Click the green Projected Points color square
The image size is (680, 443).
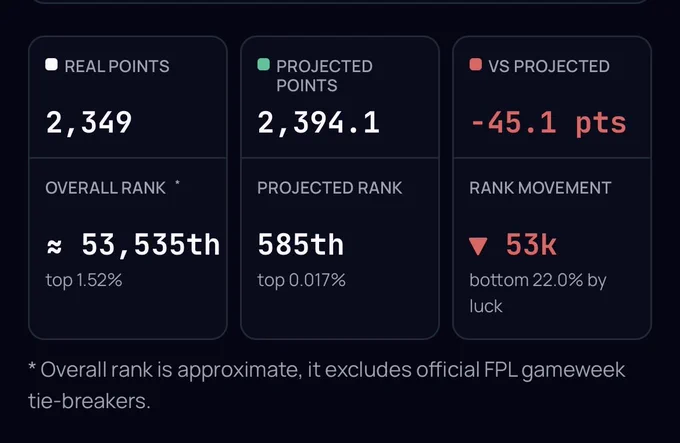coord(263,65)
